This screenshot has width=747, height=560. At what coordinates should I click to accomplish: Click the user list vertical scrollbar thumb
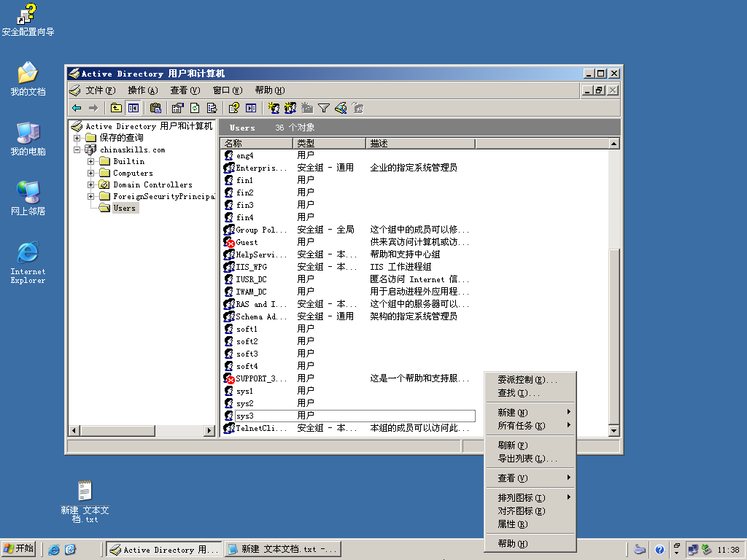(614, 336)
